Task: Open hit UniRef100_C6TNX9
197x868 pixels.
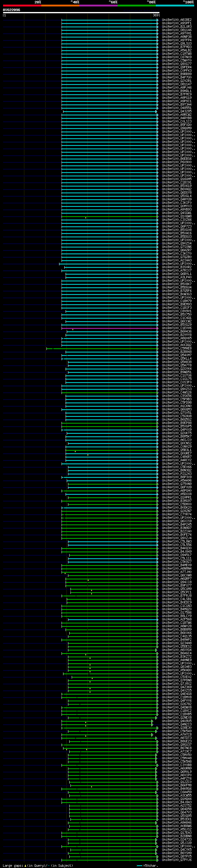Action: (177, 57)
